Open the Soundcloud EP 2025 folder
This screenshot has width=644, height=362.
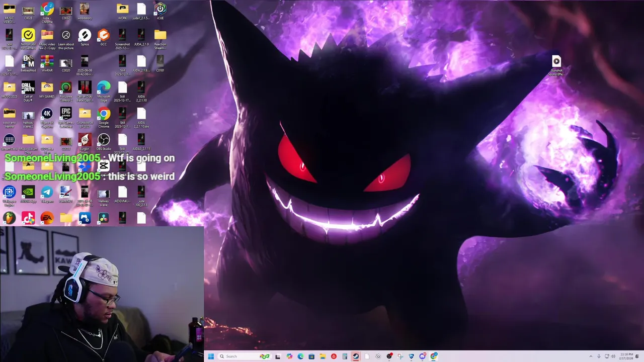coord(85,118)
